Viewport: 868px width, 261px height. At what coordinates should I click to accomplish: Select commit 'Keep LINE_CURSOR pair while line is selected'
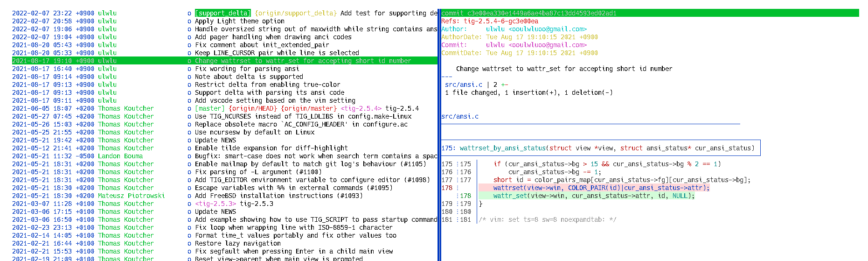pos(224,53)
